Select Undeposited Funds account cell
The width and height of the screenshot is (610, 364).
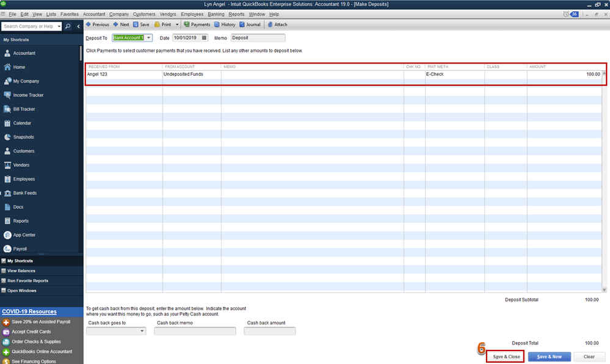pos(191,74)
